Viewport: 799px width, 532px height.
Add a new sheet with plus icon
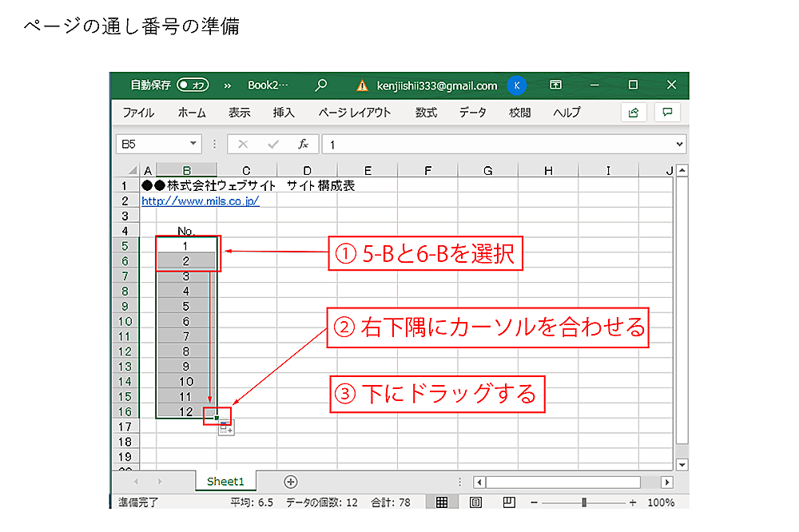(291, 482)
